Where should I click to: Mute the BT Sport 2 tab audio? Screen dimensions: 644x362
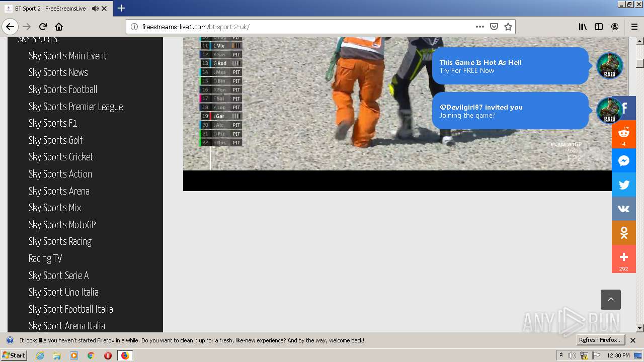(x=95, y=9)
